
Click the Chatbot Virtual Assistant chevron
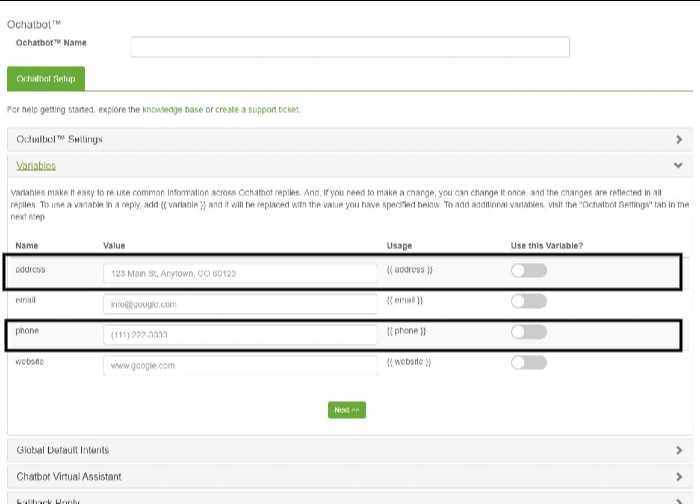[679, 476]
